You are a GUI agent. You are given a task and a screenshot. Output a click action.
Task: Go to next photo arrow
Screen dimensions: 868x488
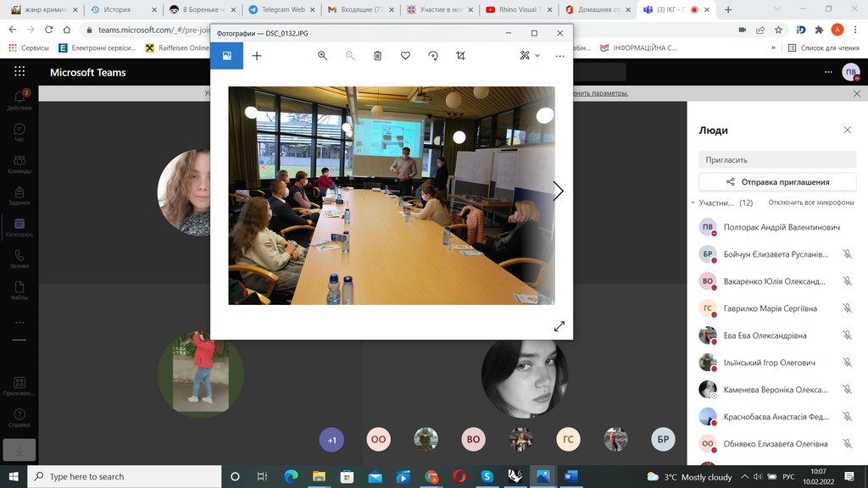coord(558,191)
